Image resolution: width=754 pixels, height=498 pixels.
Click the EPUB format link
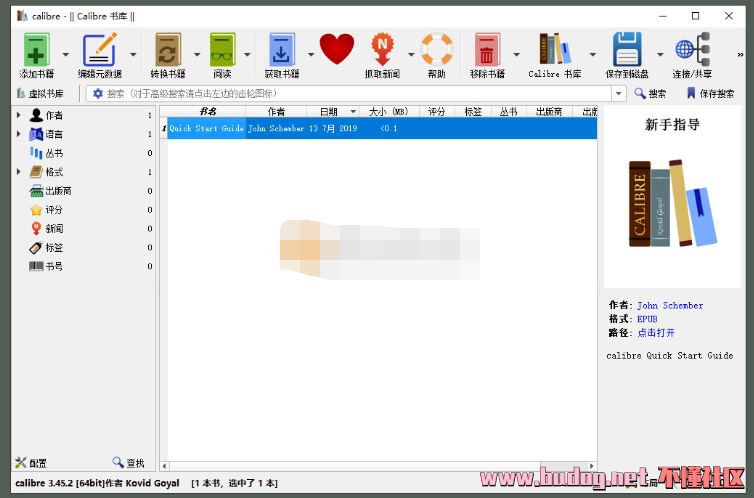coord(647,319)
